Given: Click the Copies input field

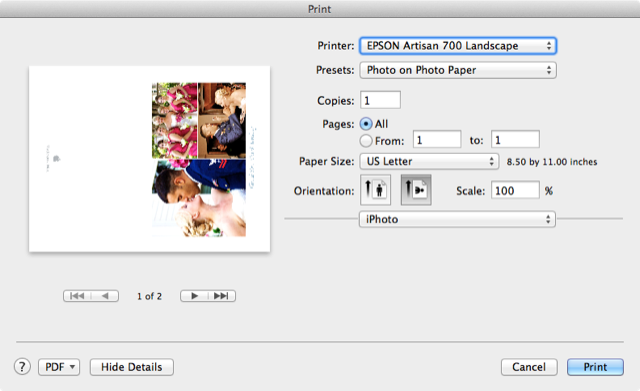Looking at the screenshot, I should [380, 100].
